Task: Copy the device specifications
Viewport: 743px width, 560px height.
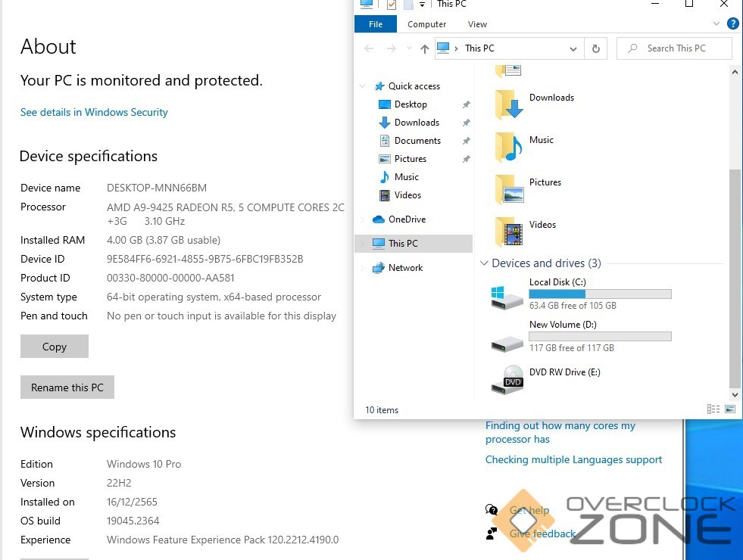Action: 55,347
